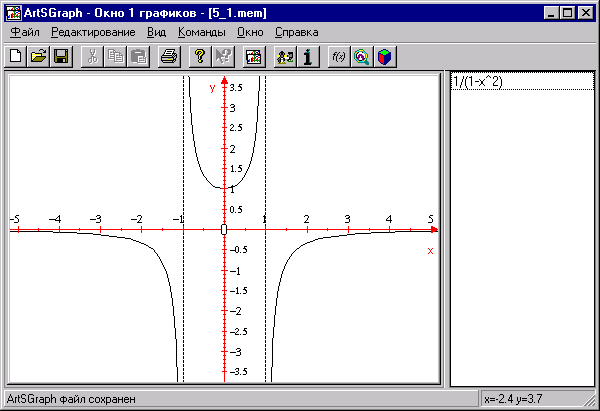Click the colored cube toolbar icon
The width and height of the screenshot is (600, 411).
pyautogui.click(x=383, y=57)
